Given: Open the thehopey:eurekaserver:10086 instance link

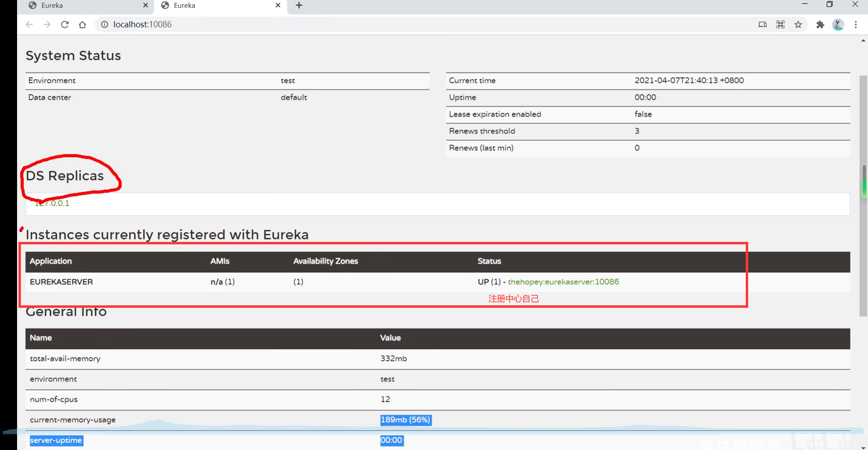Looking at the screenshot, I should [563, 282].
